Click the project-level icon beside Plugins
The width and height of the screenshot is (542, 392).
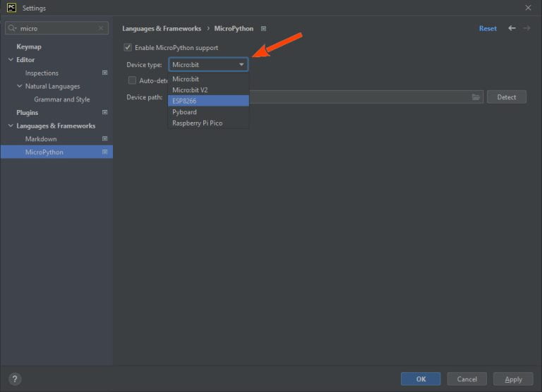104,113
